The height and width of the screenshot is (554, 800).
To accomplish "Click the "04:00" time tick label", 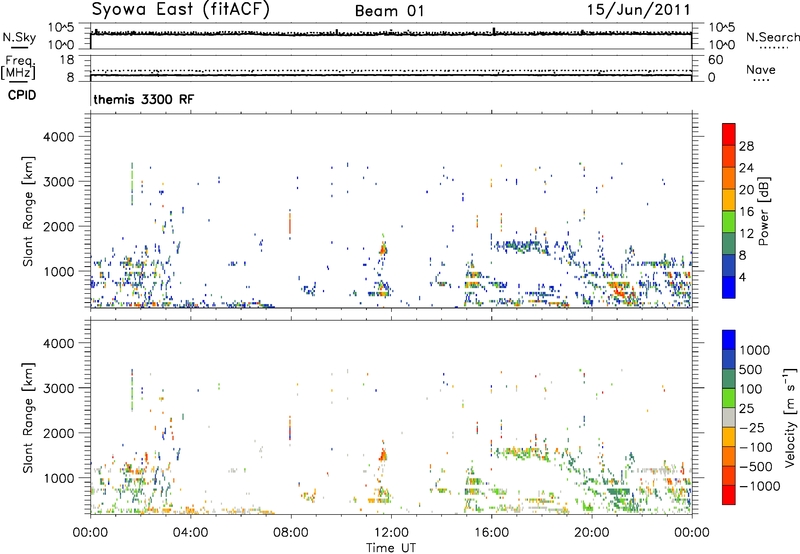I will 190,533.
